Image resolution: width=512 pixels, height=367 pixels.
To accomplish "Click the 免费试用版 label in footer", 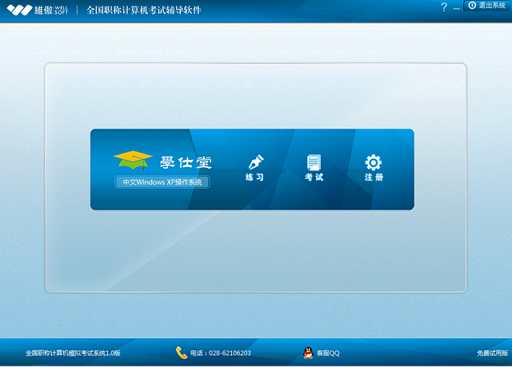I will 492,353.
